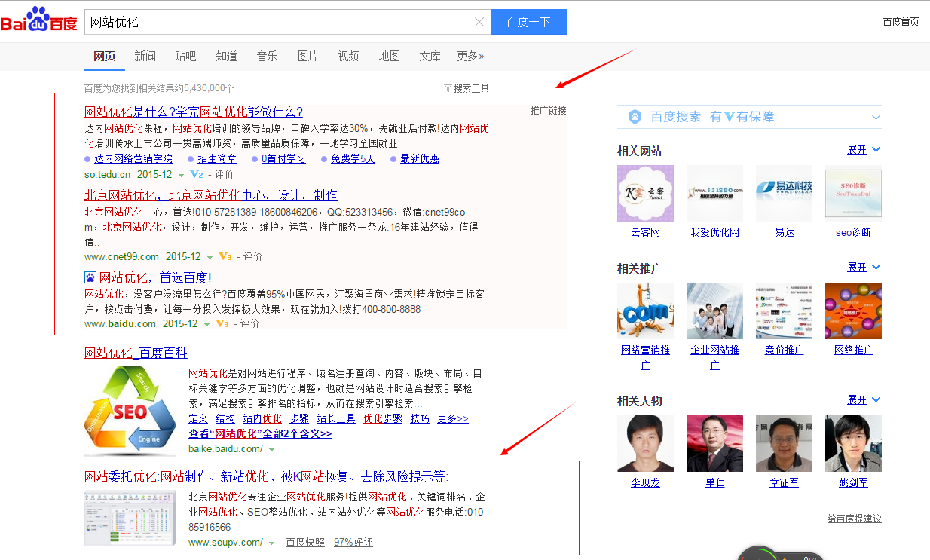930x560 pixels.
Task: Click the 达内网络营销学院 sublink
Action: (x=133, y=158)
